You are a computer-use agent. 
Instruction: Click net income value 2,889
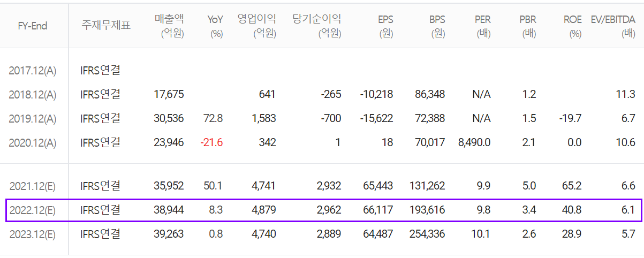coord(328,234)
